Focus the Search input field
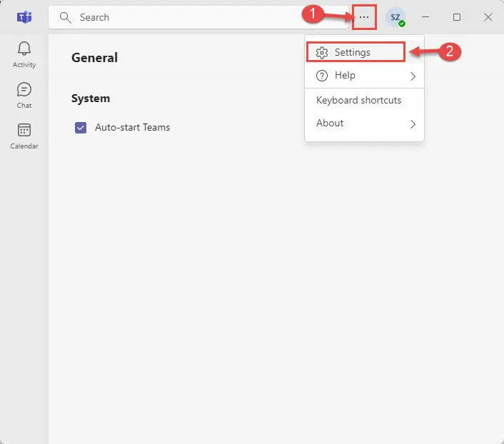Screen dimensions: 504x444 pyautogui.click(x=198, y=17)
